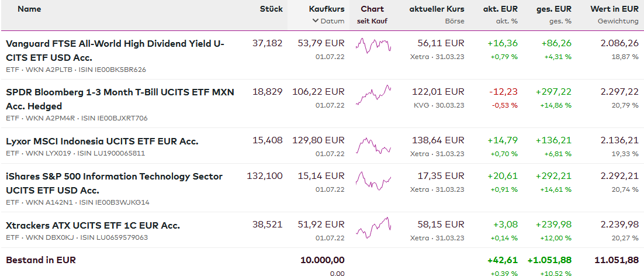This screenshot has width=644, height=276.
Task: Sort by akt. EUR column header
Action: 500,9
